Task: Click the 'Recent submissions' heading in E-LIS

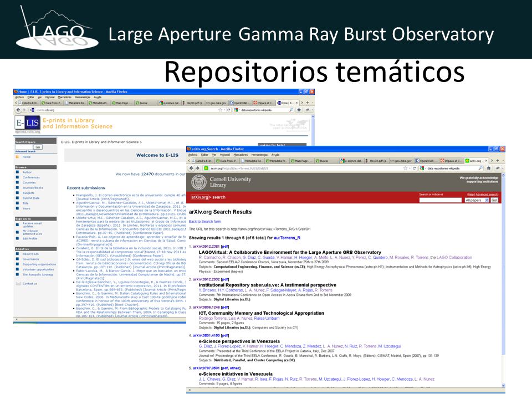Action: [x=86, y=188]
